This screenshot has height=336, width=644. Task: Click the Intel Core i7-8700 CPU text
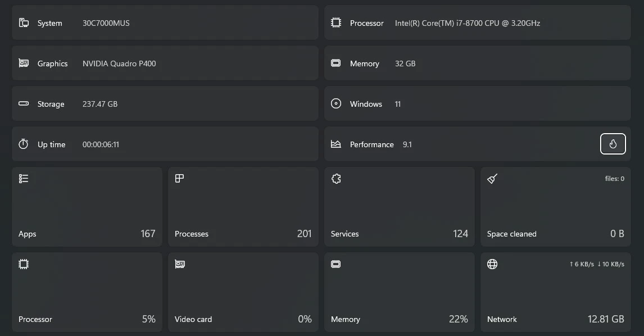(x=468, y=23)
